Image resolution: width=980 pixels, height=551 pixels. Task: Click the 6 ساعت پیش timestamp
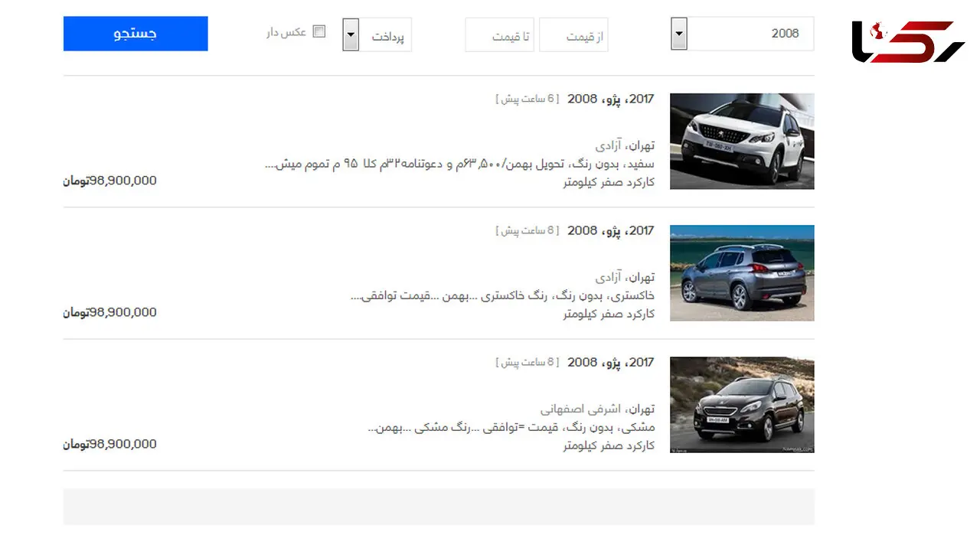click(x=528, y=99)
